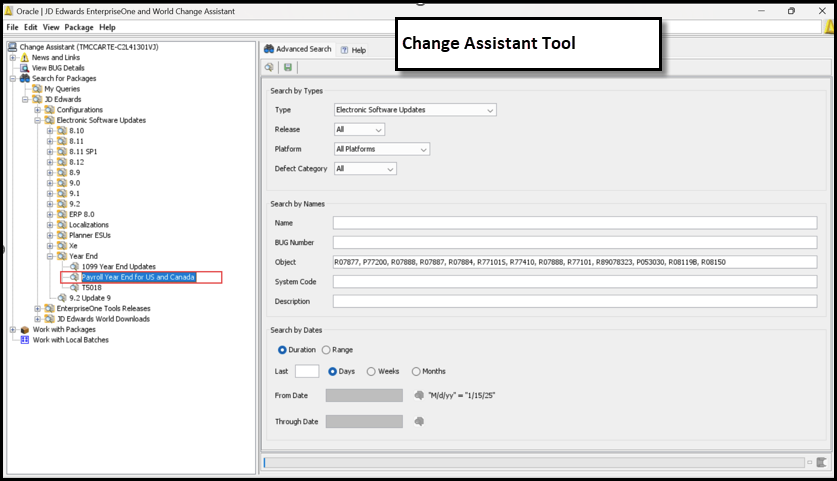Switch to the Help tab
This screenshot has width=837, height=481.
coord(353,50)
